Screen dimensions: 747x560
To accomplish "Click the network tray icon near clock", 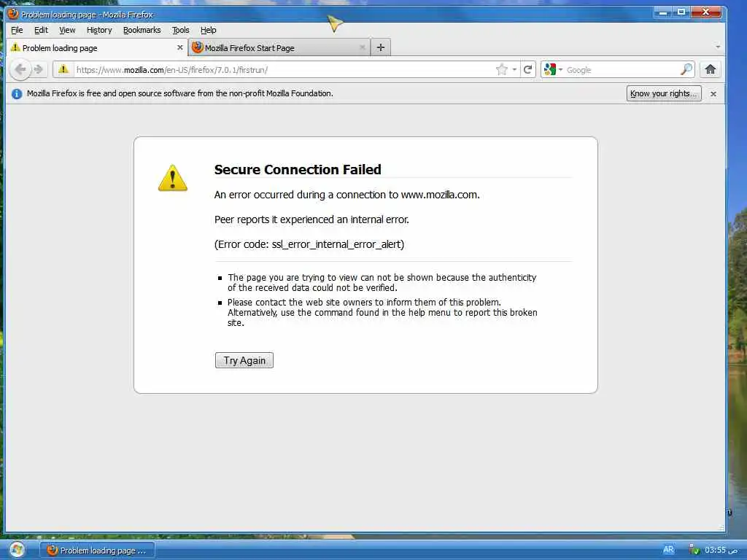I will (694, 550).
